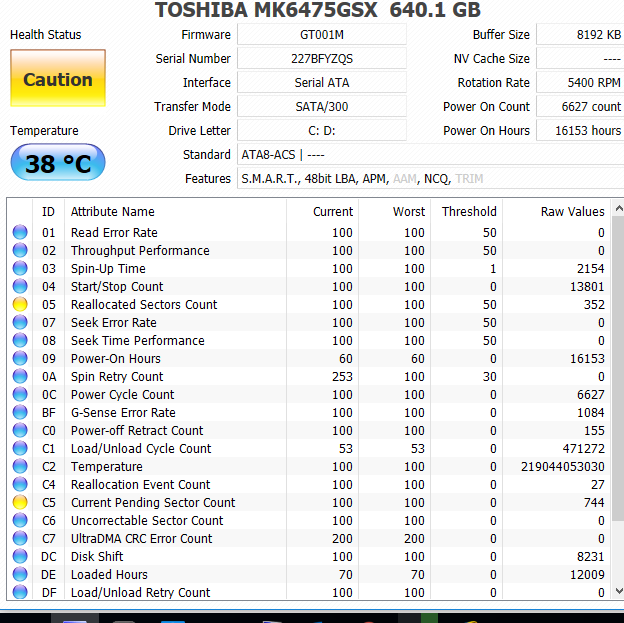Click the scroll up arrow of attribute list
624x623 pixels.
click(618, 208)
